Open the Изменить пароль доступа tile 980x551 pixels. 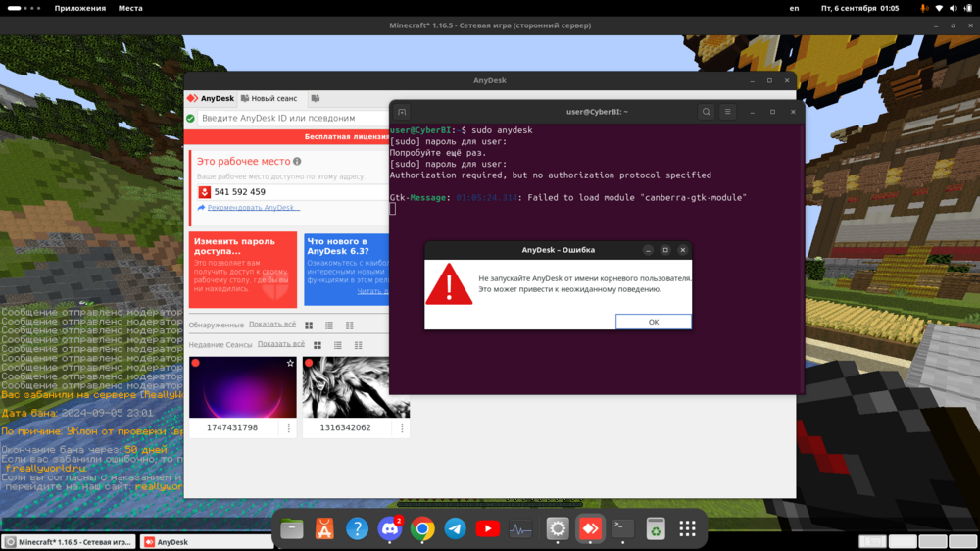[243, 270]
